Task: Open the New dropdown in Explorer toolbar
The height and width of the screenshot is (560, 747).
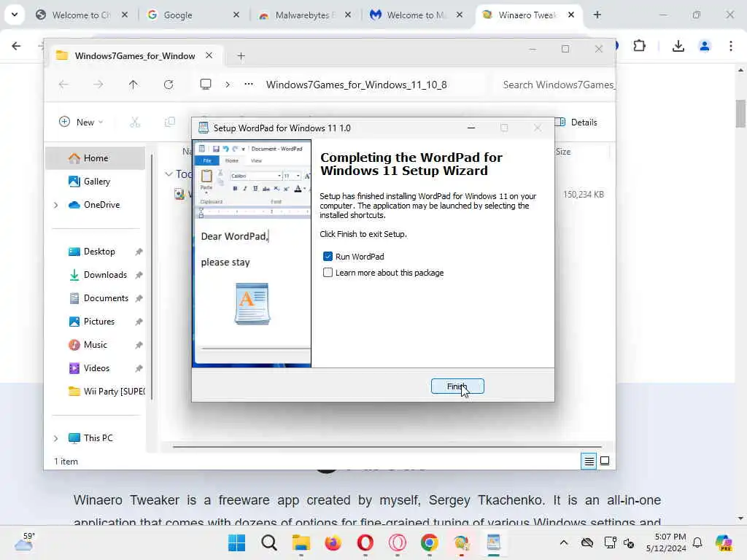Action: [81, 122]
